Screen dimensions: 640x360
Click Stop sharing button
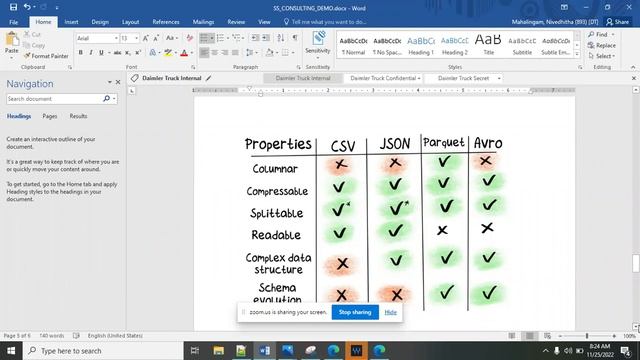click(x=355, y=312)
